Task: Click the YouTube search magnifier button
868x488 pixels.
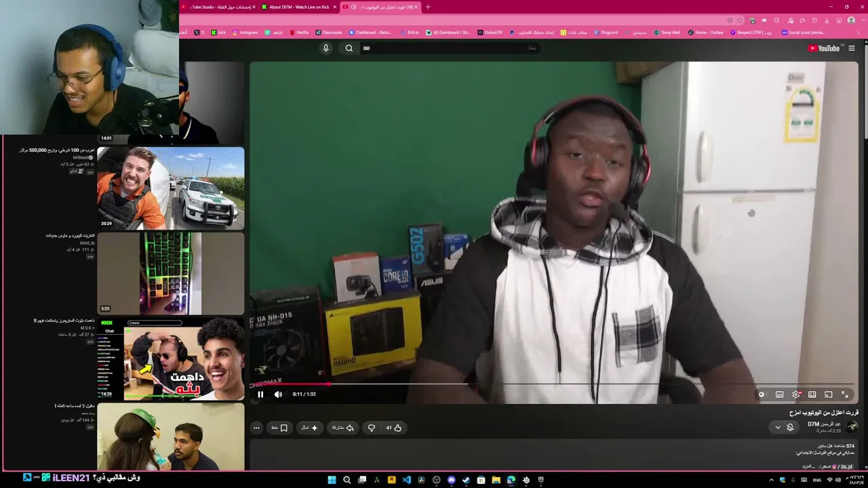Action: pyautogui.click(x=349, y=48)
